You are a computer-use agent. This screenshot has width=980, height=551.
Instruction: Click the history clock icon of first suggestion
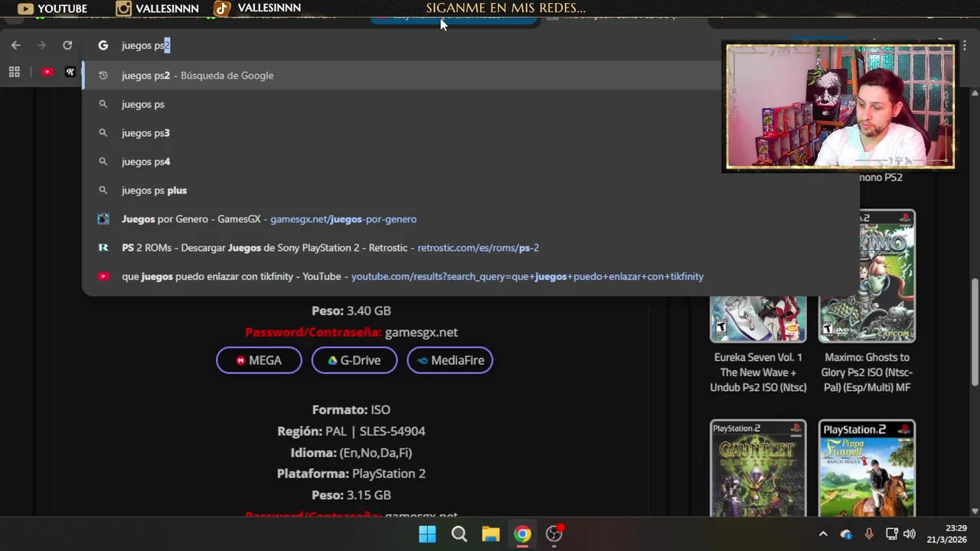103,75
